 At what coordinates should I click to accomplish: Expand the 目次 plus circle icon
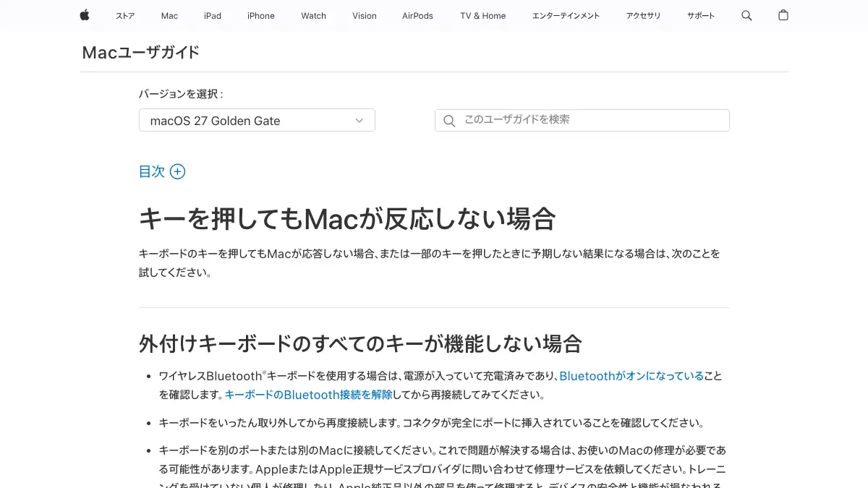click(177, 171)
